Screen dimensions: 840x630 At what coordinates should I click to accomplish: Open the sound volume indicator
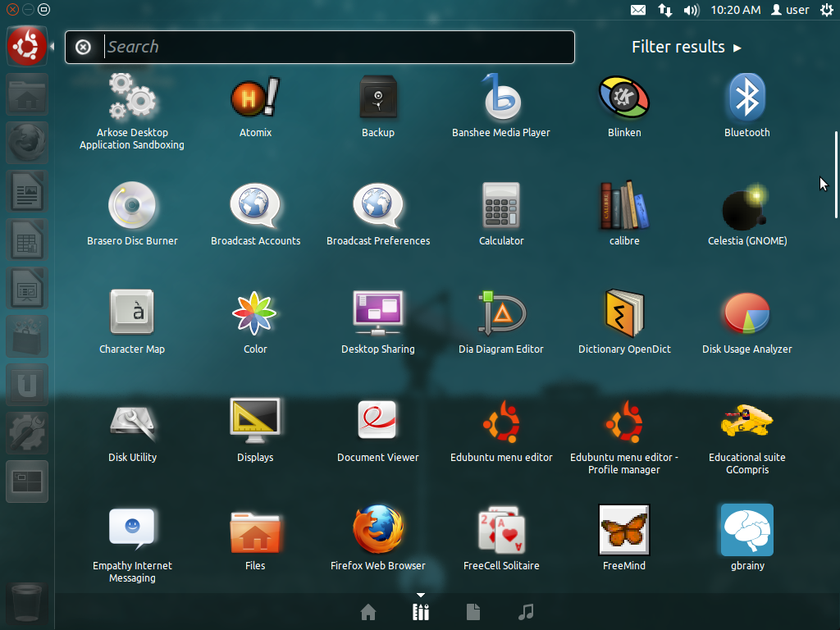[x=692, y=10]
